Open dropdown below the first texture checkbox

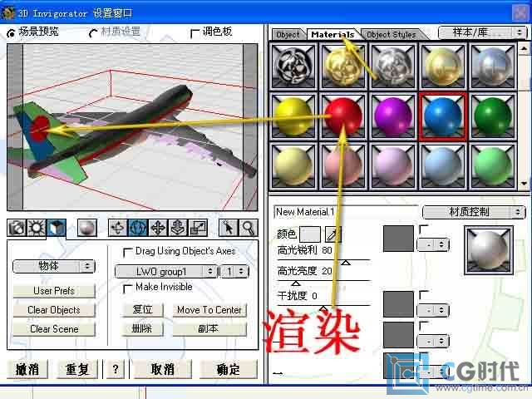click(433, 244)
